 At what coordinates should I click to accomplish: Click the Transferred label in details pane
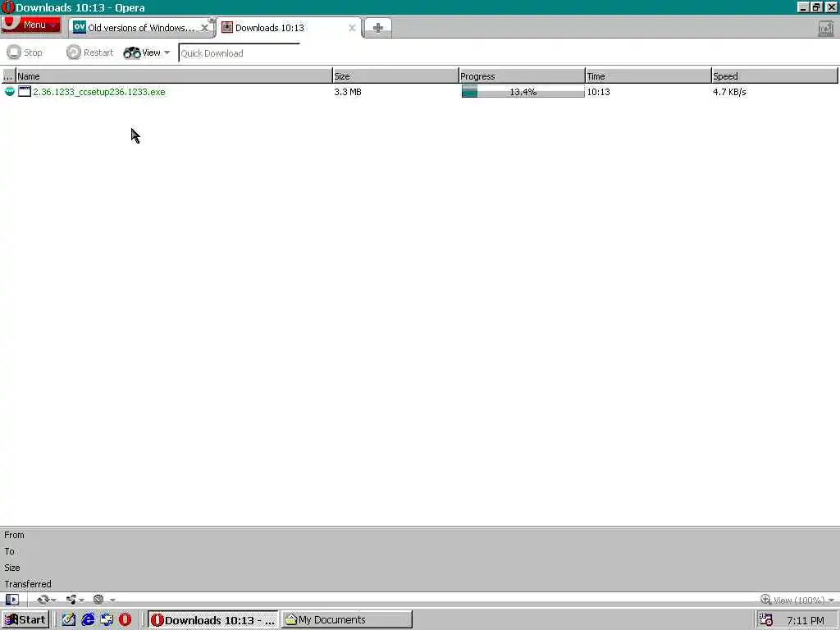(x=28, y=584)
